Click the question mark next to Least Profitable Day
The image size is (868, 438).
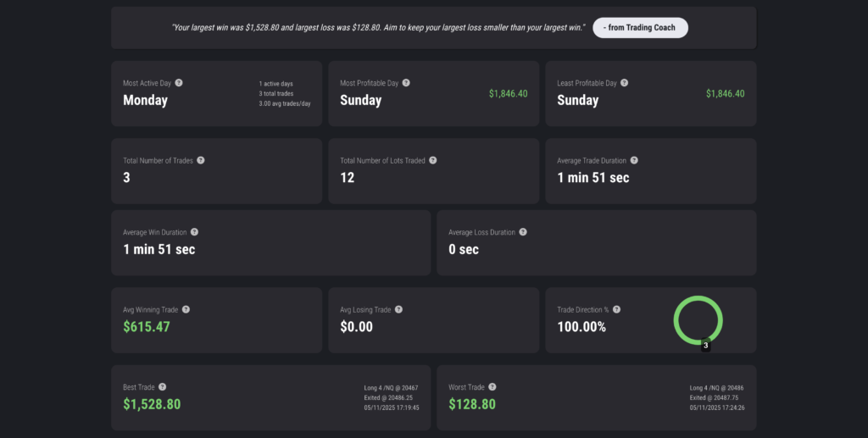click(625, 83)
